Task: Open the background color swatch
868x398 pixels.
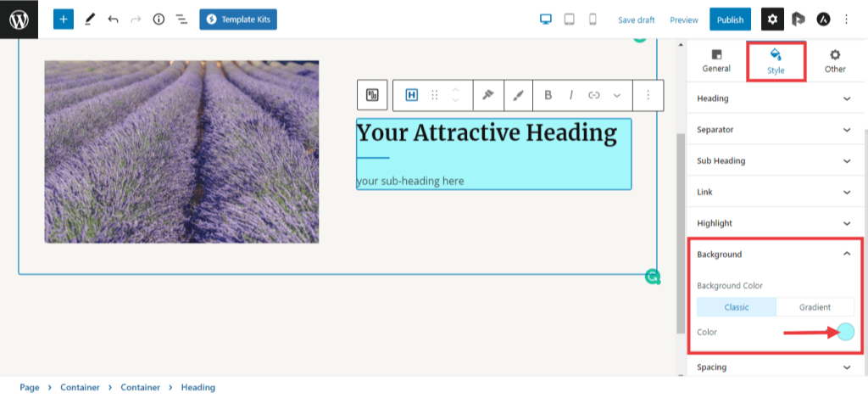Action: click(x=845, y=332)
